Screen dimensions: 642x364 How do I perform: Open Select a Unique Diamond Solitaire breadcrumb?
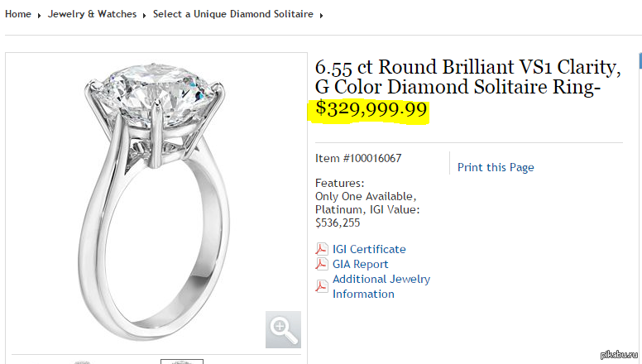pyautogui.click(x=233, y=14)
